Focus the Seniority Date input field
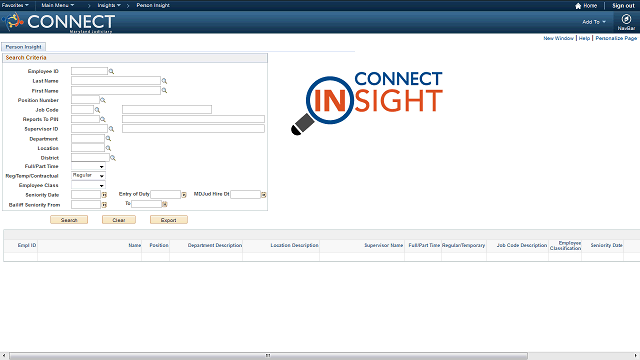The width and height of the screenshot is (640, 360). click(86, 195)
